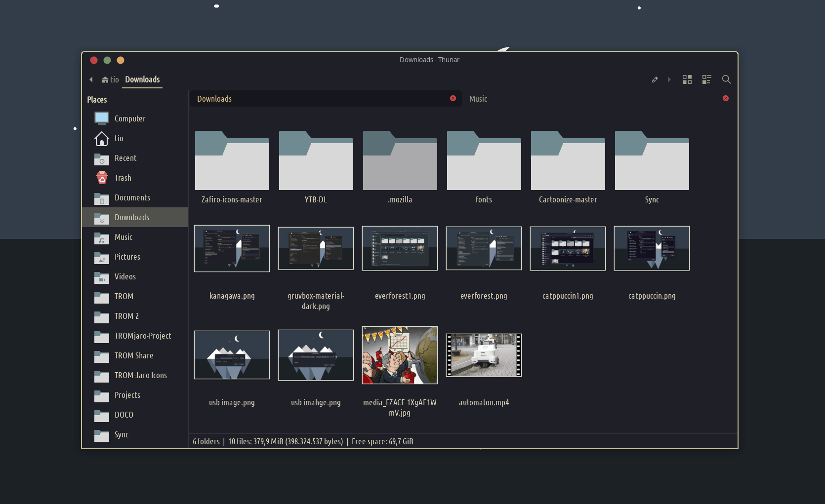Image resolution: width=825 pixels, height=504 pixels.
Task: Open Trash in the sidebar
Action: 123,178
